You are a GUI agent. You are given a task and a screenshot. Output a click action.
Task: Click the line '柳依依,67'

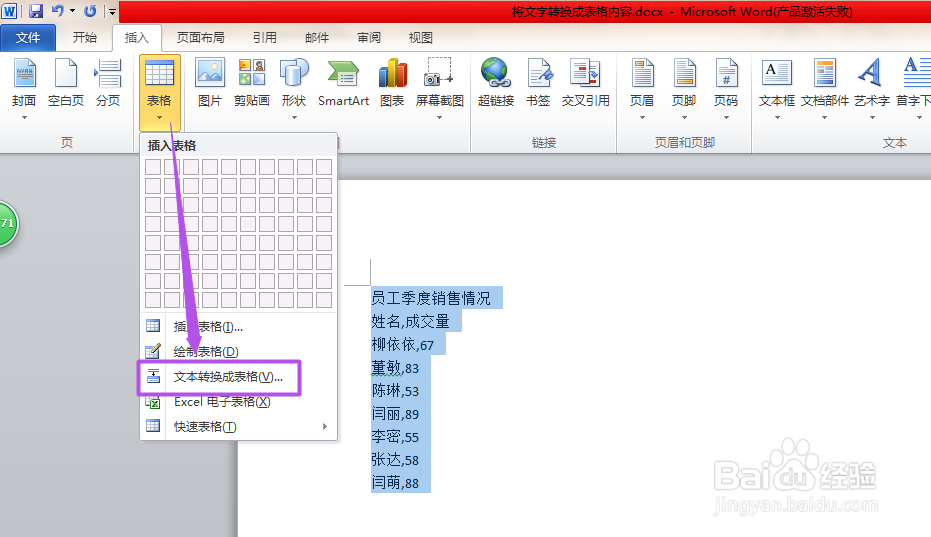click(403, 345)
